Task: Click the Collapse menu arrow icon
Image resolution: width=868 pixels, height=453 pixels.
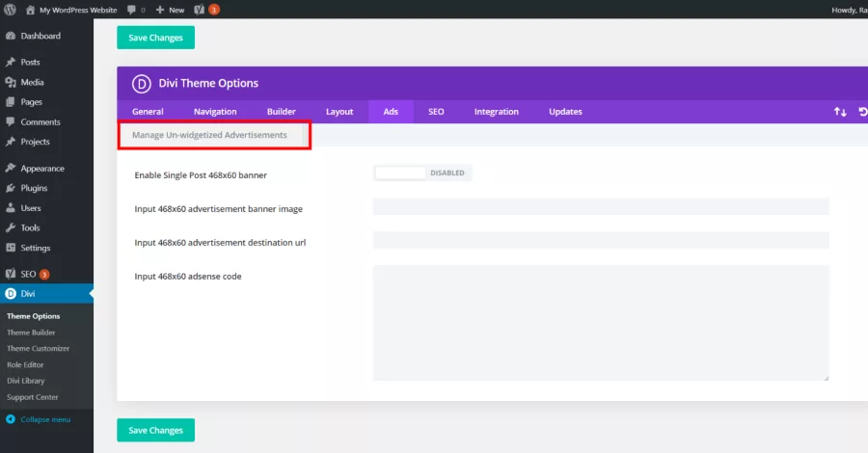Action: click(x=11, y=419)
